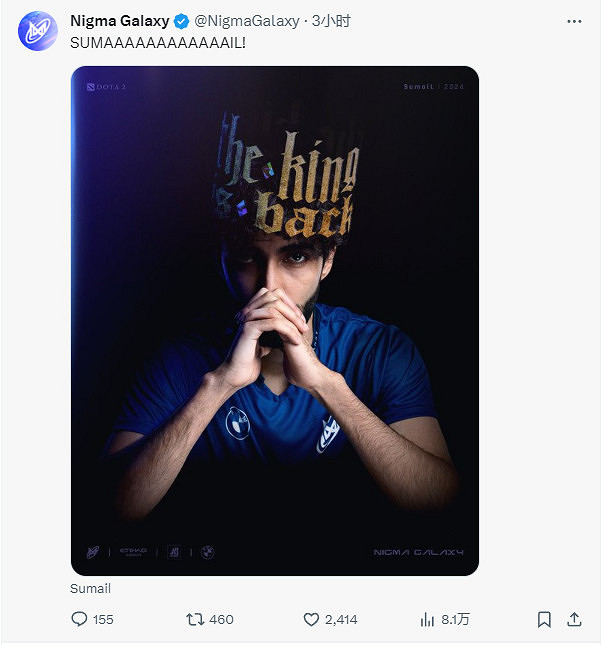Image resolution: width=604 pixels, height=645 pixels.
Task: Click the views bar chart icon
Action: [428, 619]
